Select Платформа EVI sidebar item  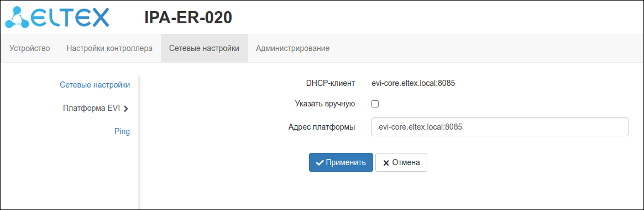[92, 108]
